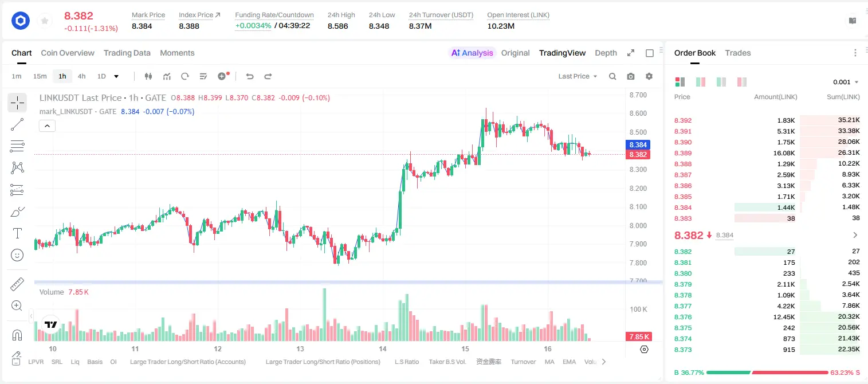The height and width of the screenshot is (384, 868).
Task: Toggle magnet mode for drawings
Action: [17, 335]
